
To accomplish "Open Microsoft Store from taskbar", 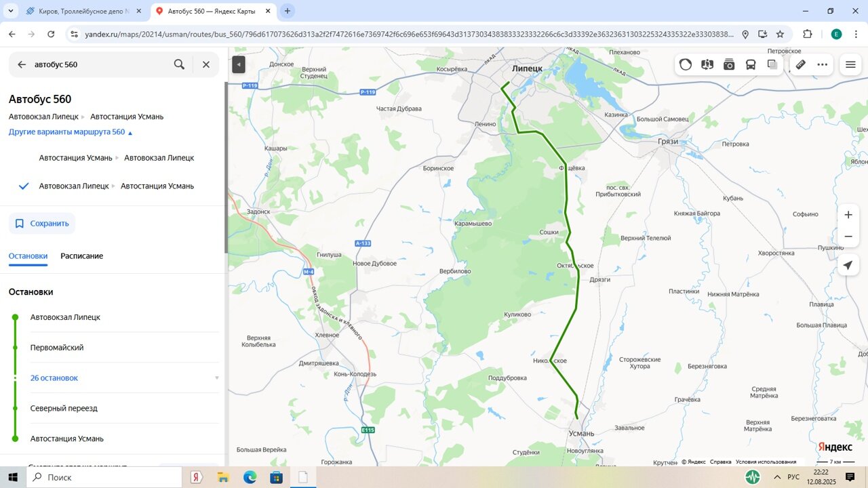I will click(276, 477).
